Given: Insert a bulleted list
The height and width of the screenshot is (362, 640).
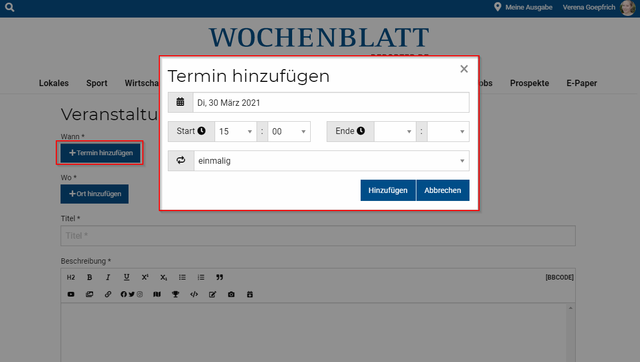Looking at the screenshot, I should click(182, 278).
